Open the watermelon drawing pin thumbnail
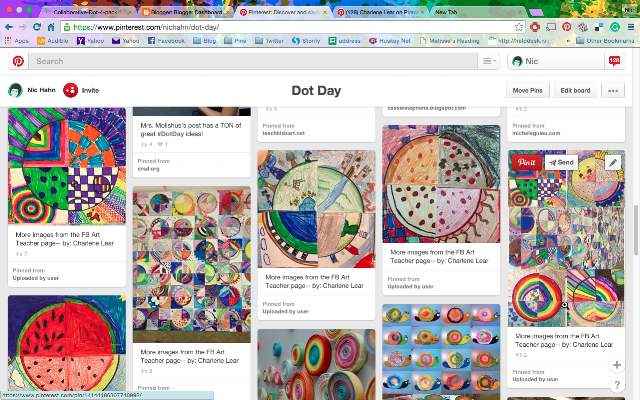This screenshot has height=400, width=640. [x=67, y=344]
